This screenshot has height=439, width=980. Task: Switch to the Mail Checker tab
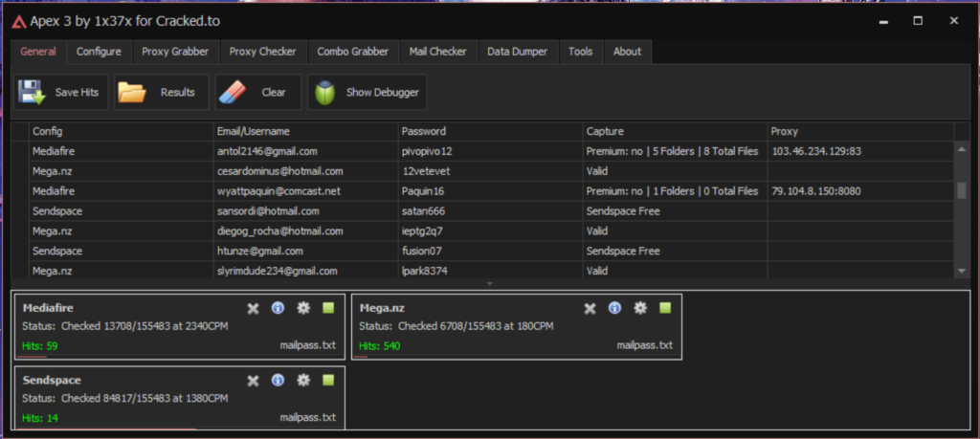(x=437, y=52)
